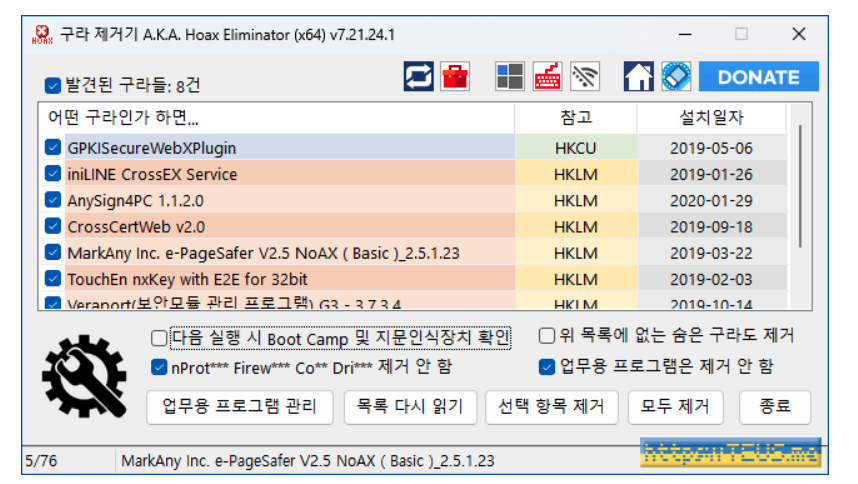Screen dimensions: 858x484
Task: Enable 위 목록에 없는 숨은 구라도 제거
Action: tap(547, 335)
